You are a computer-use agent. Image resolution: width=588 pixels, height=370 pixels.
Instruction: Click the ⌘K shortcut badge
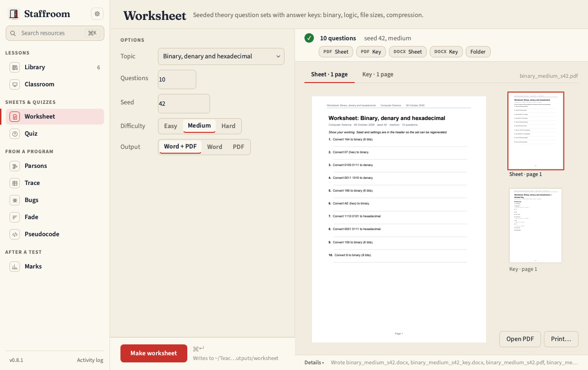(x=92, y=33)
